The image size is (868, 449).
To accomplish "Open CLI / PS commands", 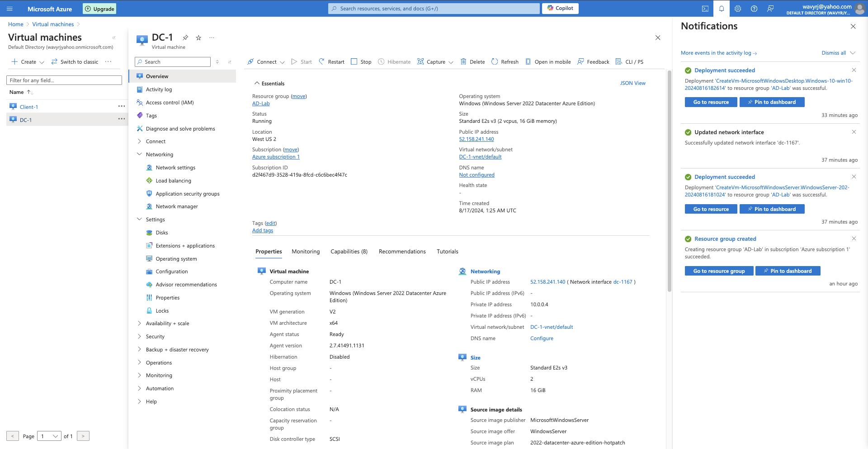I will point(629,62).
